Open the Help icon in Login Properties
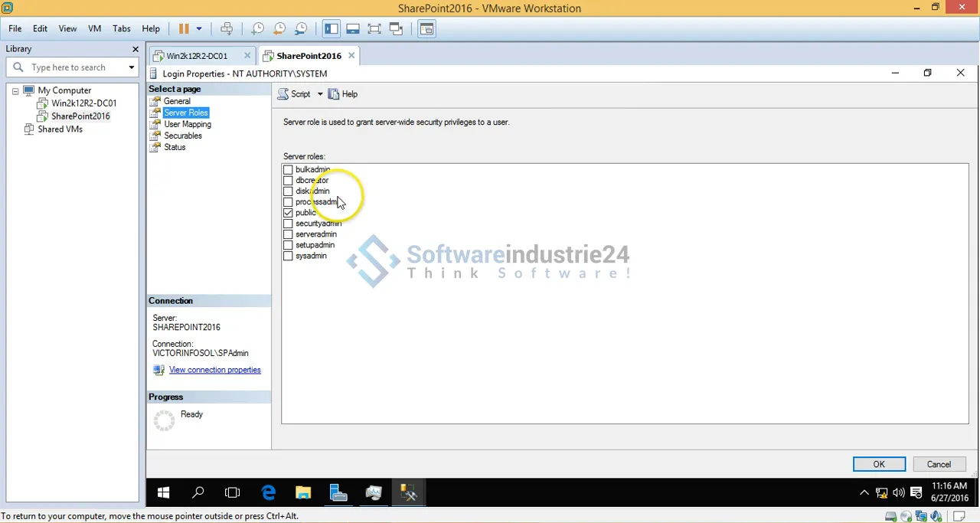 (x=343, y=94)
